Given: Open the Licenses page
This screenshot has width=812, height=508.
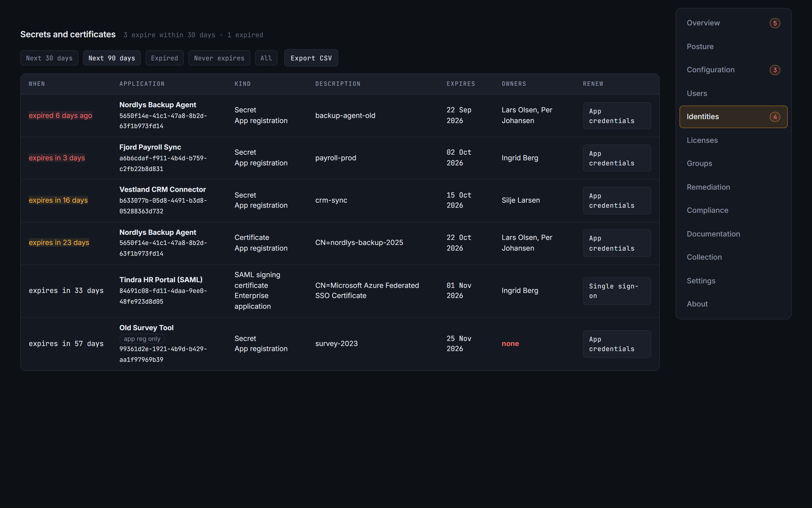Looking at the screenshot, I should point(734,140).
